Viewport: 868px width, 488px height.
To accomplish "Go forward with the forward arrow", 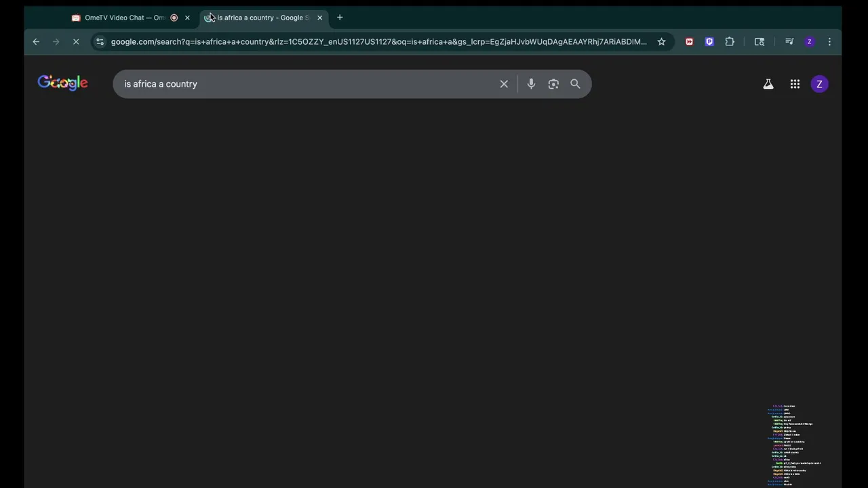I will point(56,42).
